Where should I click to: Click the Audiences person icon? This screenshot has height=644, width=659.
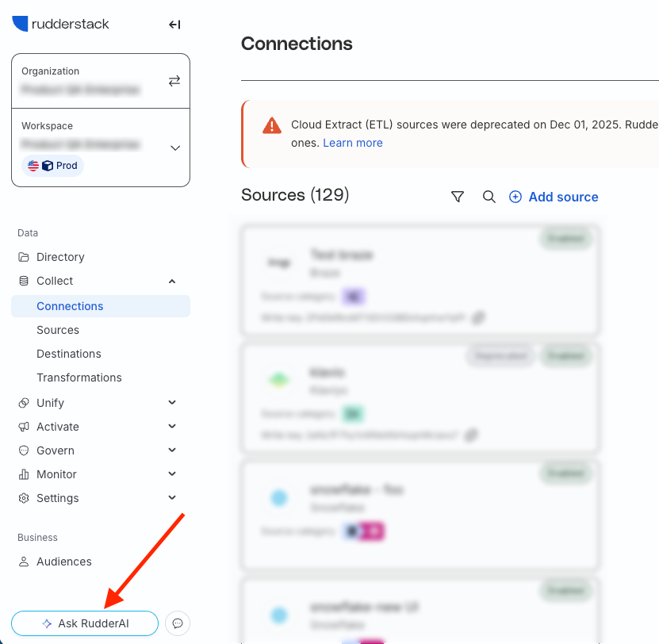tap(24, 562)
